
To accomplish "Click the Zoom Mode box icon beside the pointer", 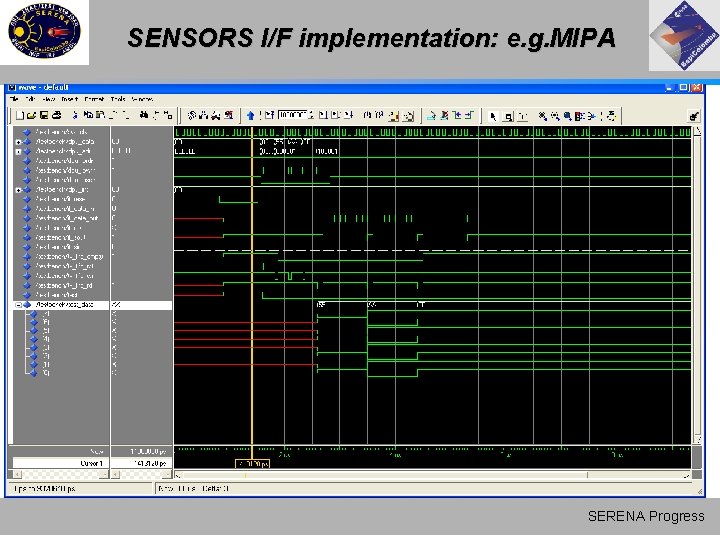I will tap(507, 117).
